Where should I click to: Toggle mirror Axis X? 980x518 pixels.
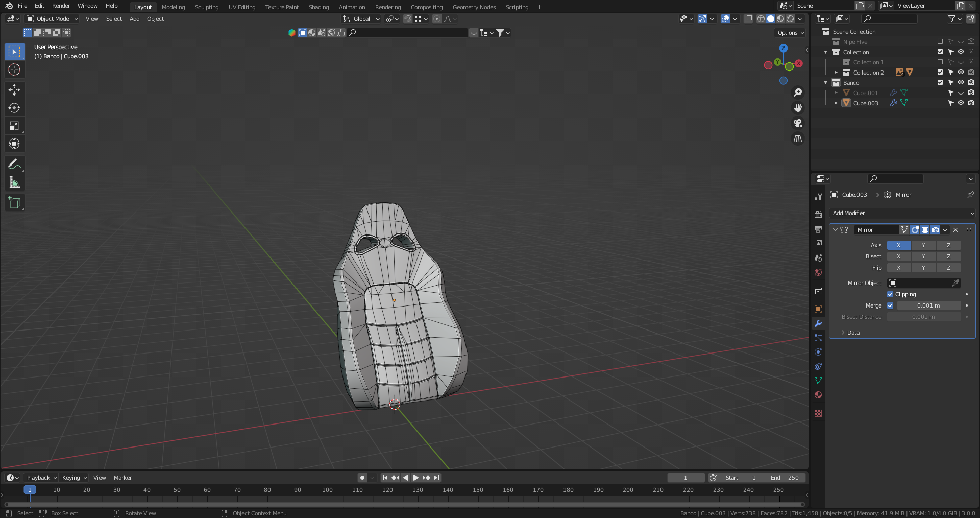(899, 245)
